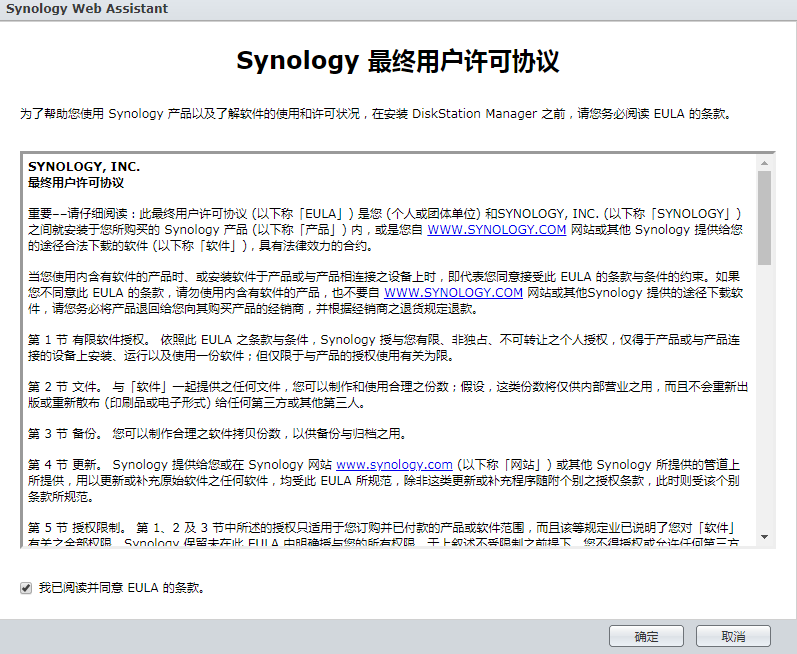Click bold 最终用户许可协议 subheading inside EULA box
The width and height of the screenshot is (797, 654).
(76, 182)
